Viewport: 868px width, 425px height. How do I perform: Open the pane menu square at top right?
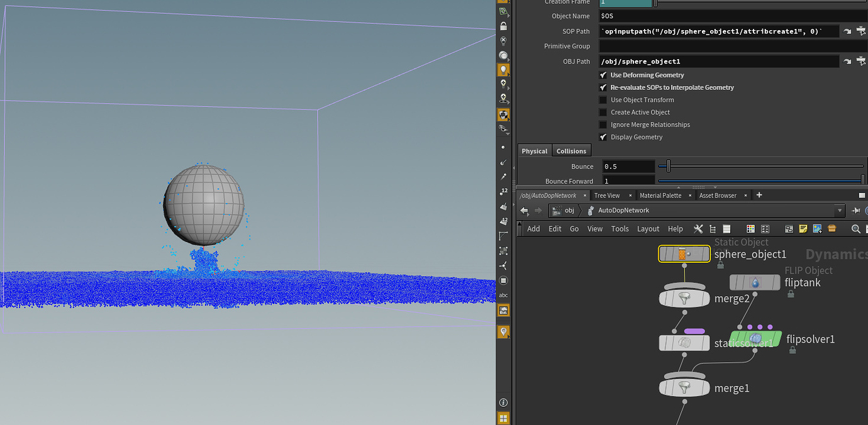pyautogui.click(x=862, y=195)
